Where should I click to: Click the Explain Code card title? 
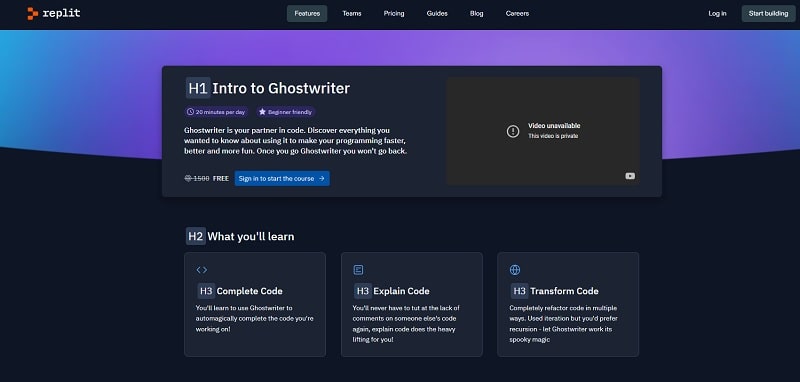pyautogui.click(x=402, y=291)
